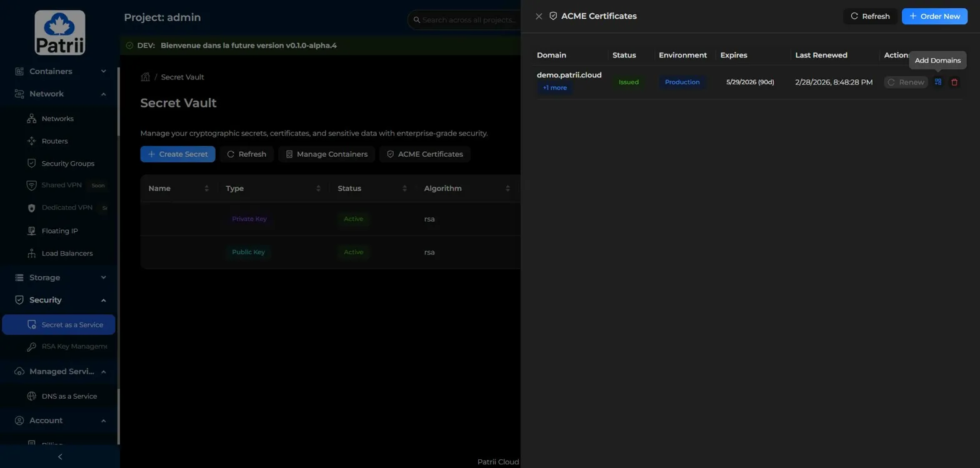Click the demo.patrii.cloud domain name

pyautogui.click(x=569, y=75)
